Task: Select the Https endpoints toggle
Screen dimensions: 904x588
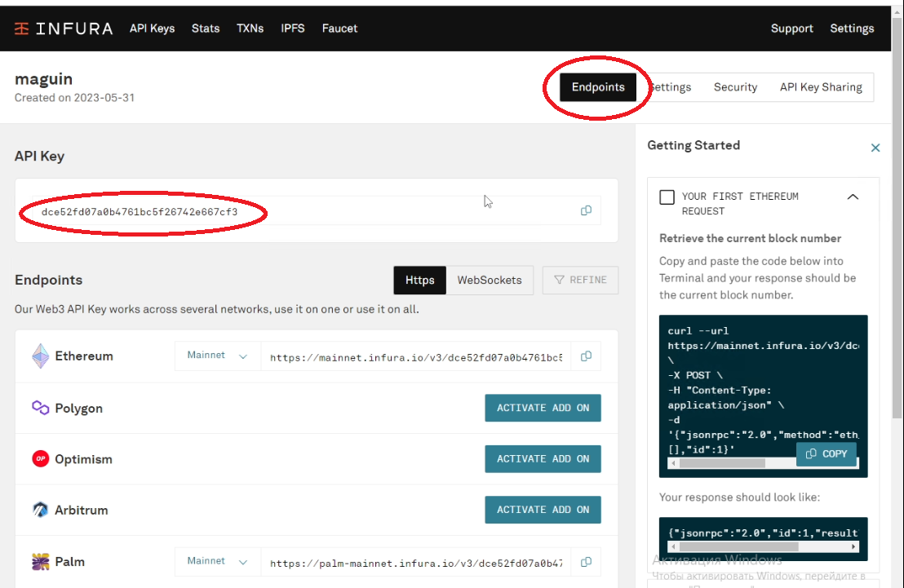Action: 419,280
